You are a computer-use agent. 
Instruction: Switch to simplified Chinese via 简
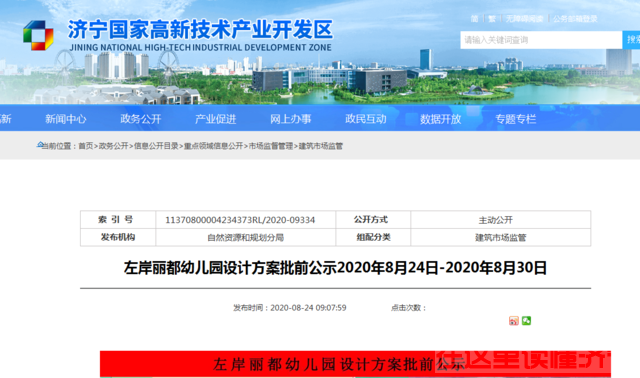(x=474, y=19)
